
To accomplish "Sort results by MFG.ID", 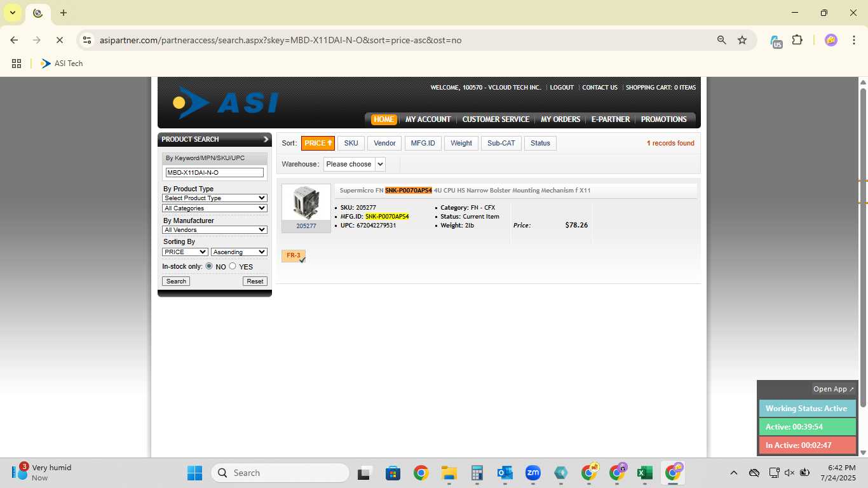I will pyautogui.click(x=423, y=143).
